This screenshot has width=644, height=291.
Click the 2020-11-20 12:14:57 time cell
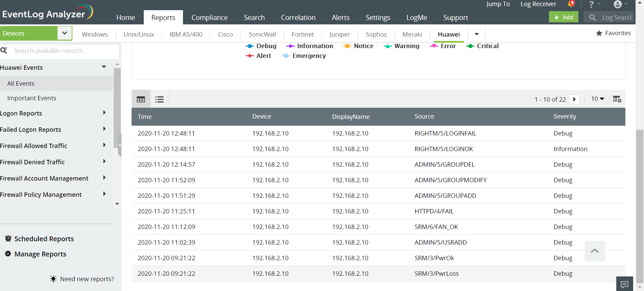(x=166, y=164)
